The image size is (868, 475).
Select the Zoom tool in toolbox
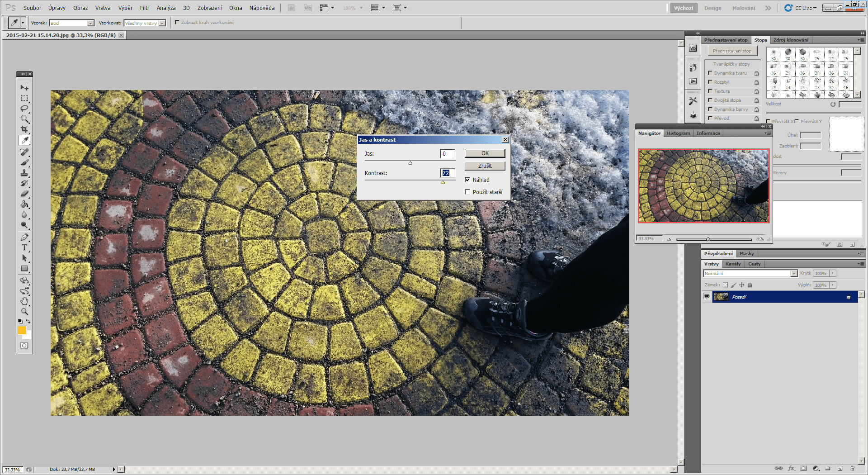(24, 312)
